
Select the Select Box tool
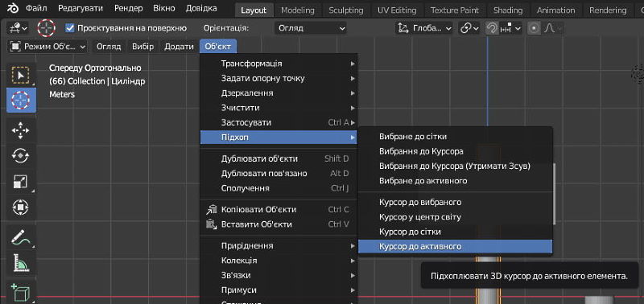[x=21, y=75]
